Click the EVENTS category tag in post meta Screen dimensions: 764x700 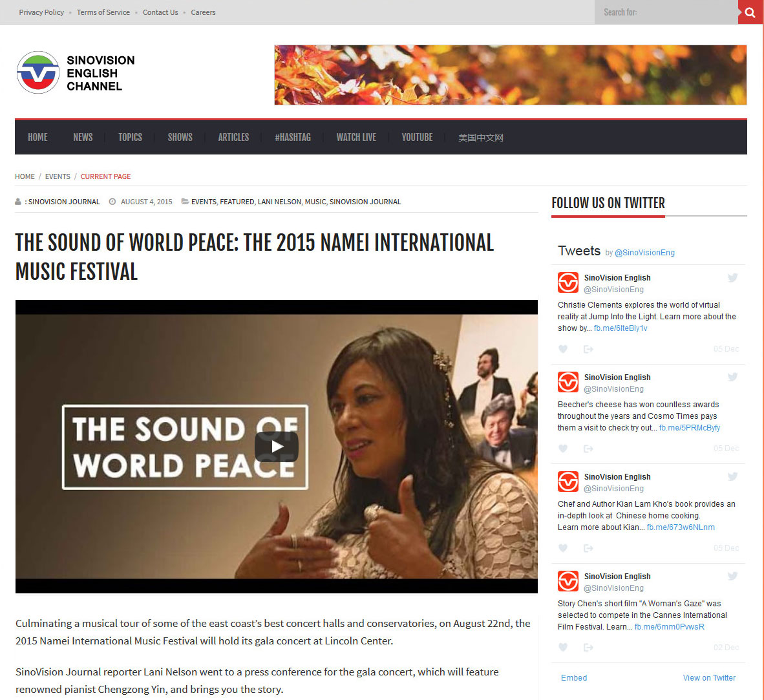click(204, 202)
